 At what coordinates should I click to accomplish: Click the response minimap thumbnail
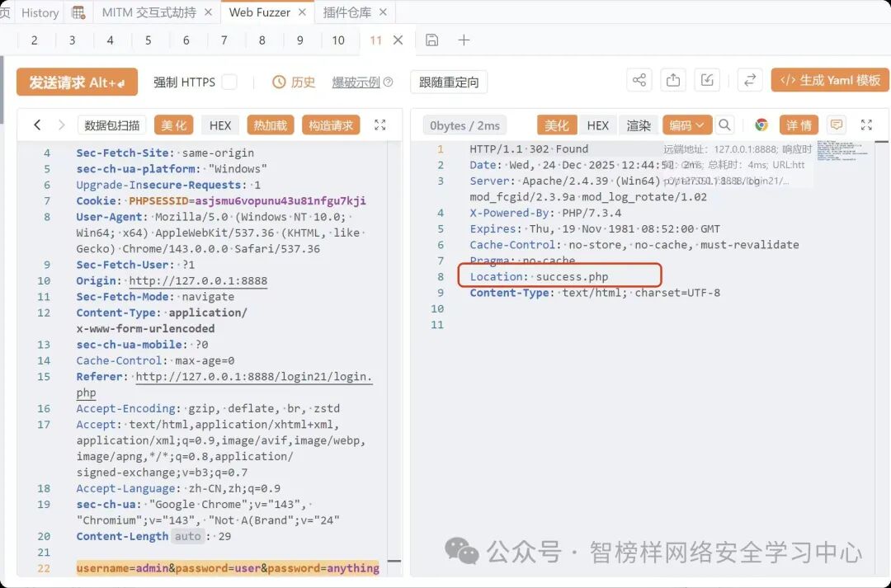[x=843, y=151]
